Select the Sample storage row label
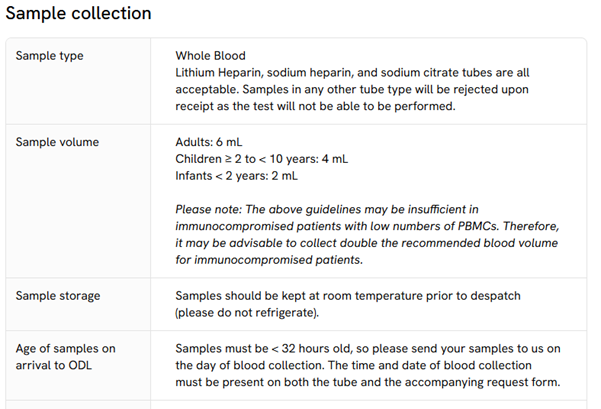The height and width of the screenshot is (409, 601). pyautogui.click(x=58, y=296)
